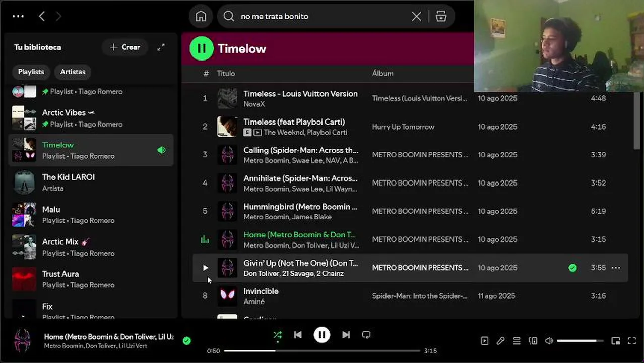Open the Arctic Vibes playlist
644x363 pixels.
coord(91,118)
